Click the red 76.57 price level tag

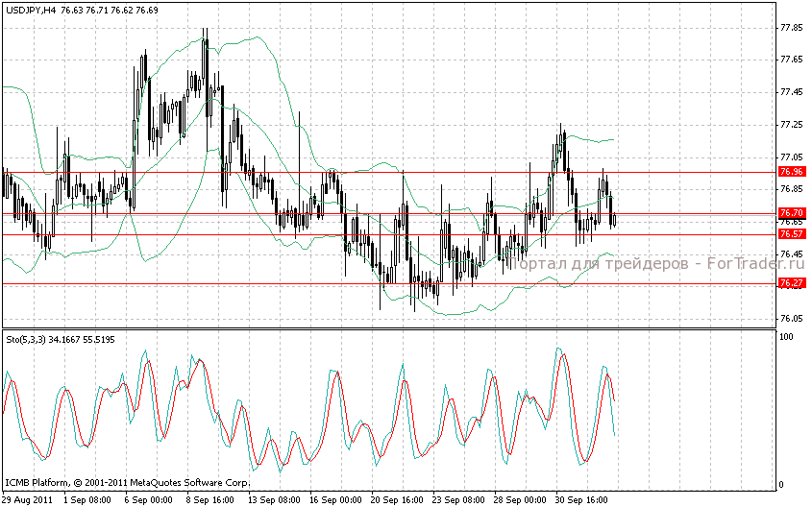[792, 234]
